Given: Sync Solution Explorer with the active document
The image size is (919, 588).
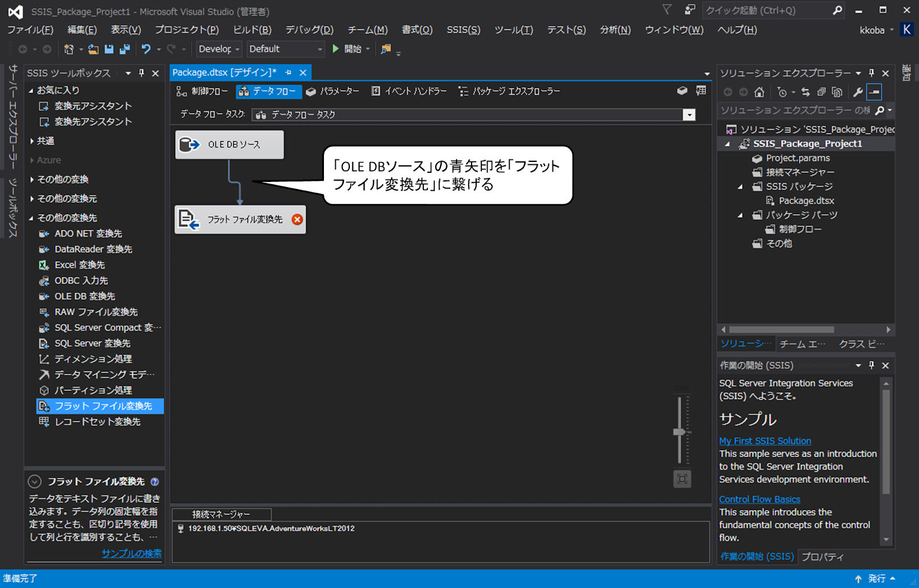Looking at the screenshot, I should point(805,92).
